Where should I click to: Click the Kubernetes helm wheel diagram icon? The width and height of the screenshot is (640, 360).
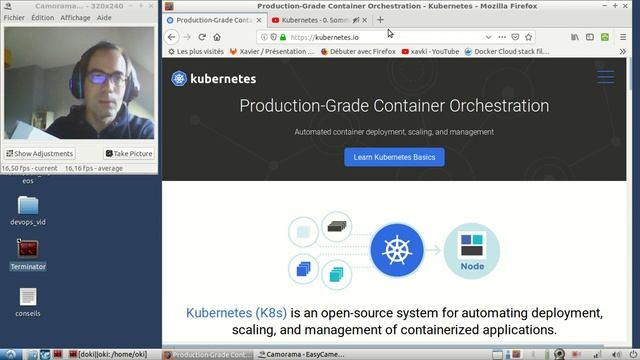coord(397,250)
